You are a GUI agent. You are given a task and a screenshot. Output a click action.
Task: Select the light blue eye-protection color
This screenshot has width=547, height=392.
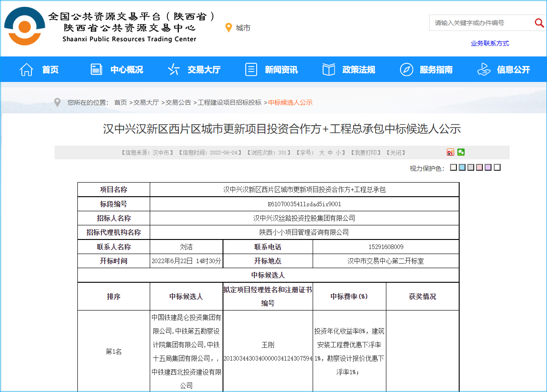coord(462,168)
